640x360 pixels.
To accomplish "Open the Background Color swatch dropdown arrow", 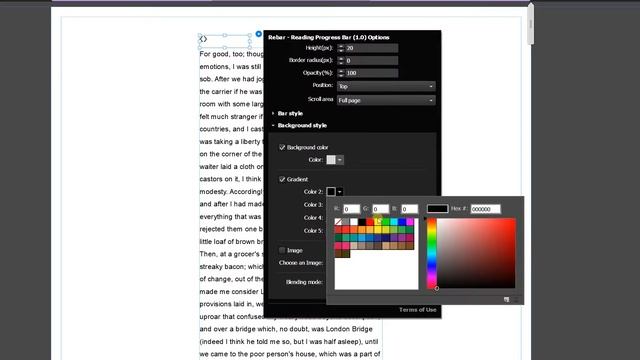I will point(340,160).
